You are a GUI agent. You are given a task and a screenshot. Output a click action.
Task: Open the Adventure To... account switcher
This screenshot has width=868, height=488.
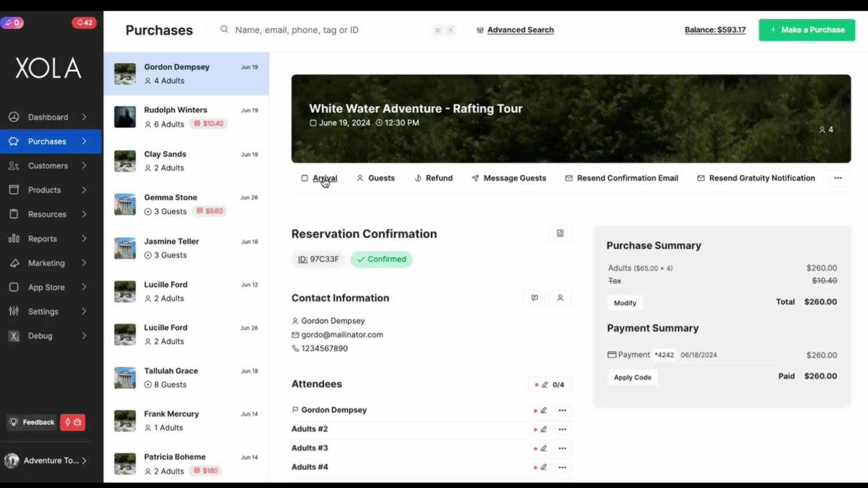tap(46, 460)
